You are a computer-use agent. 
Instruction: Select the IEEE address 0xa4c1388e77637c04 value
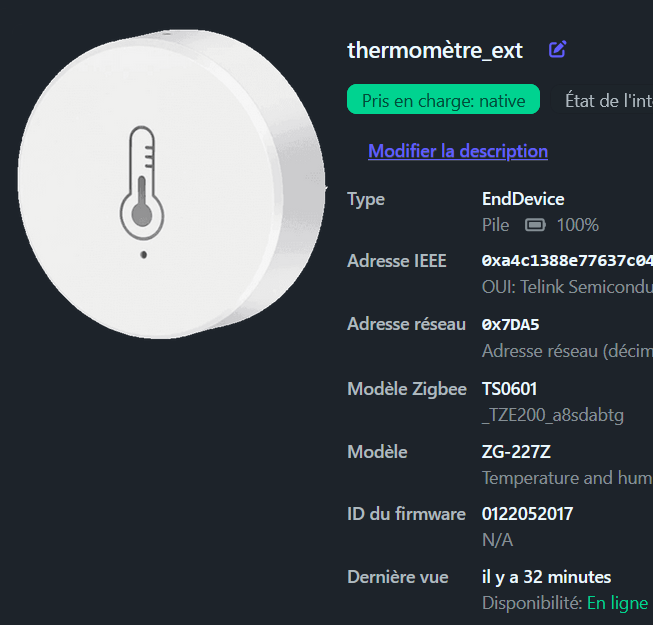pyautogui.click(x=567, y=261)
